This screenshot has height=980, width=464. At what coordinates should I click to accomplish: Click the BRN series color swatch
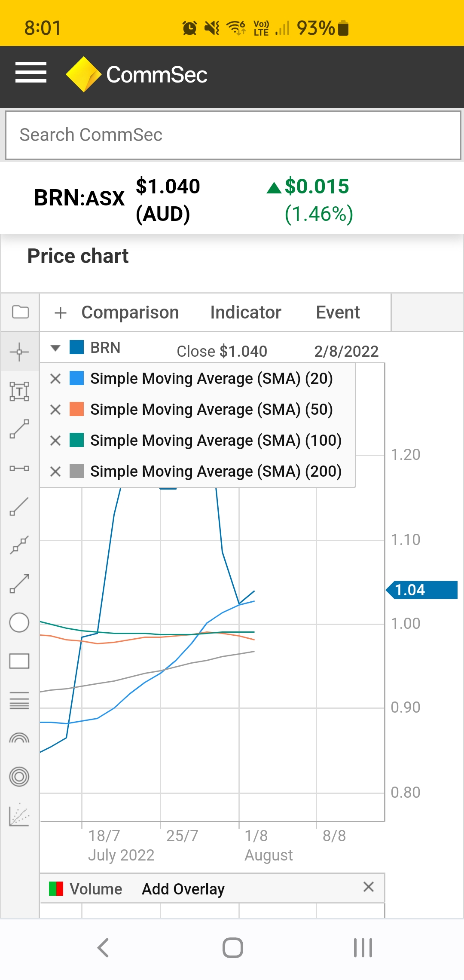(76, 347)
